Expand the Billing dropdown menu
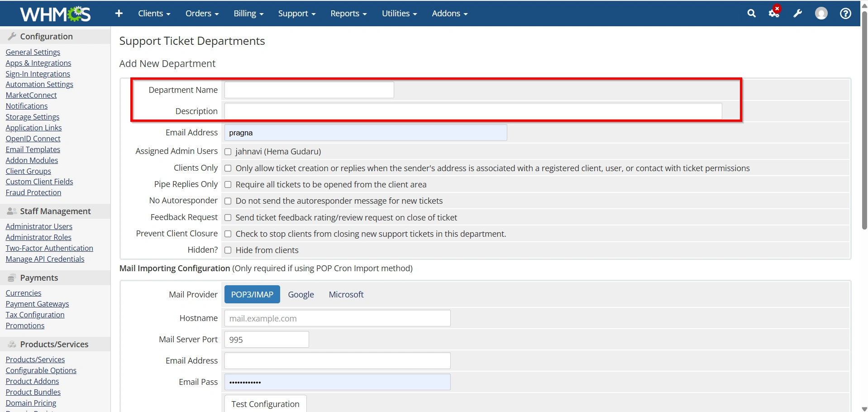 click(x=248, y=14)
